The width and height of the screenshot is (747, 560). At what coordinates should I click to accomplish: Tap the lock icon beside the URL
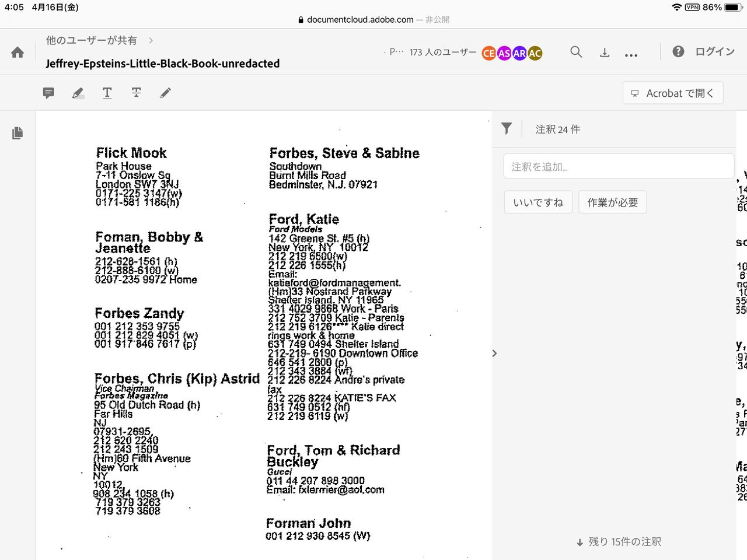(x=301, y=20)
